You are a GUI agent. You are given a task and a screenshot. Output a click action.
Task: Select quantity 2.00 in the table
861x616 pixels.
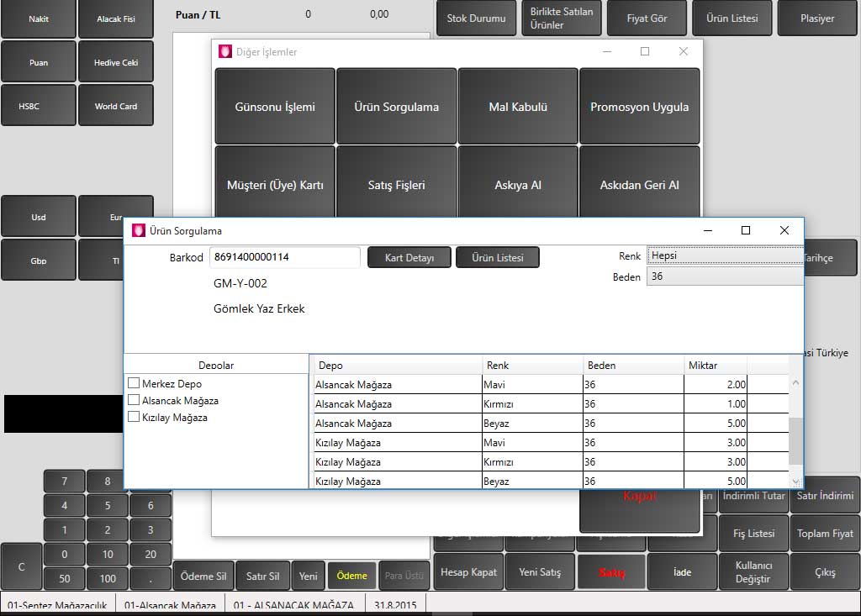(x=715, y=384)
